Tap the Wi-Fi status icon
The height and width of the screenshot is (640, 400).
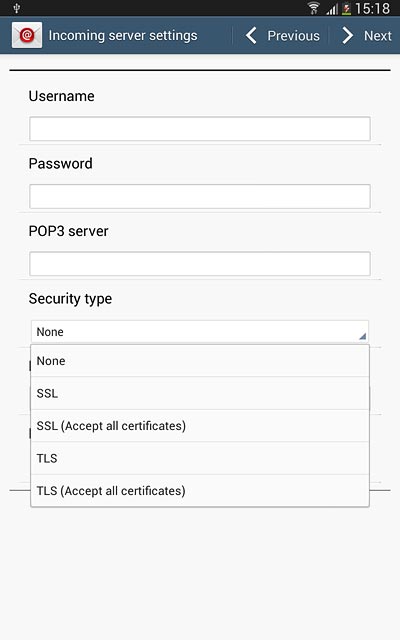click(x=313, y=8)
